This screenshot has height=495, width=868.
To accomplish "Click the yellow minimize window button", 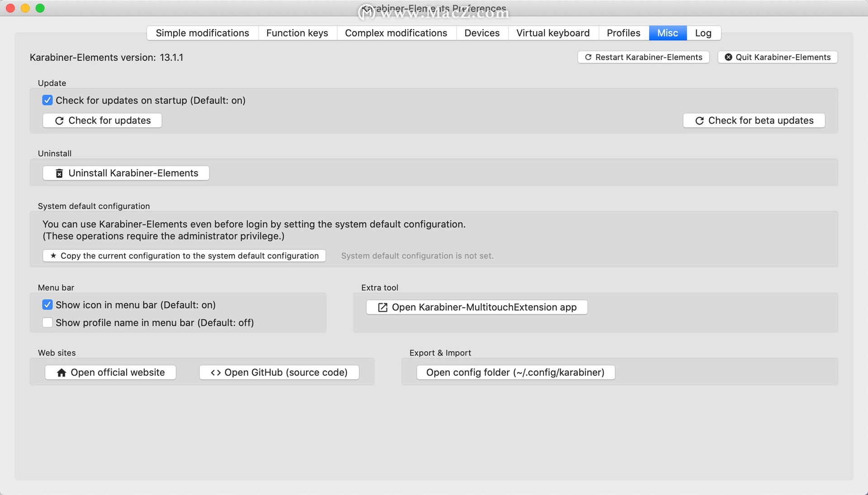I will (x=25, y=8).
